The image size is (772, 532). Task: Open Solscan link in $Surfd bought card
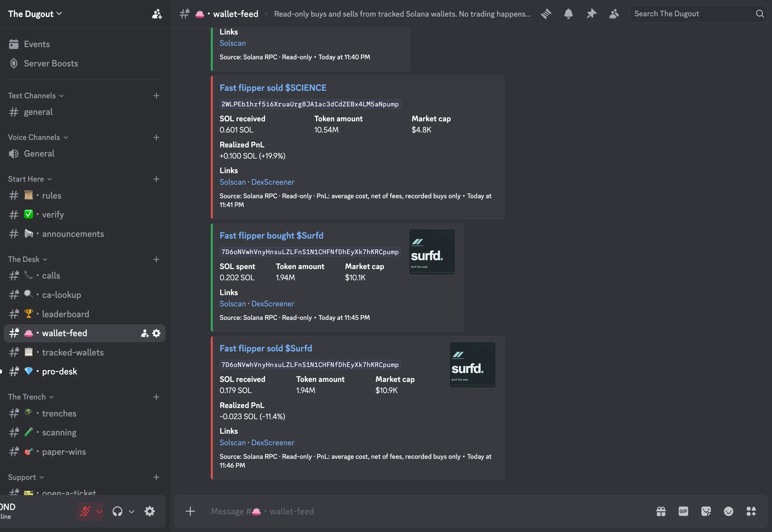click(232, 304)
